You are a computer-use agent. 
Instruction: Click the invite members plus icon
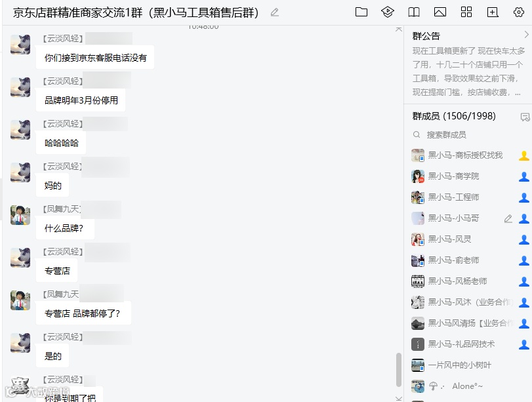point(492,12)
